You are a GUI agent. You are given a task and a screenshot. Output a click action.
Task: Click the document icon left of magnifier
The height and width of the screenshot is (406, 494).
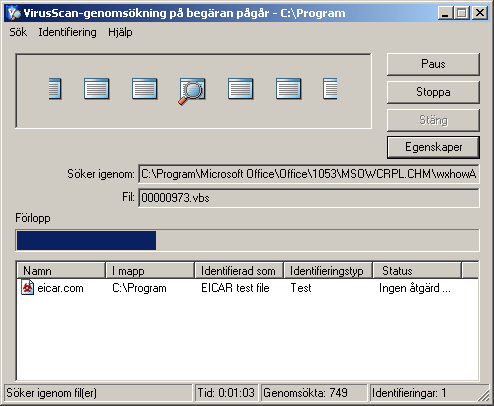144,89
